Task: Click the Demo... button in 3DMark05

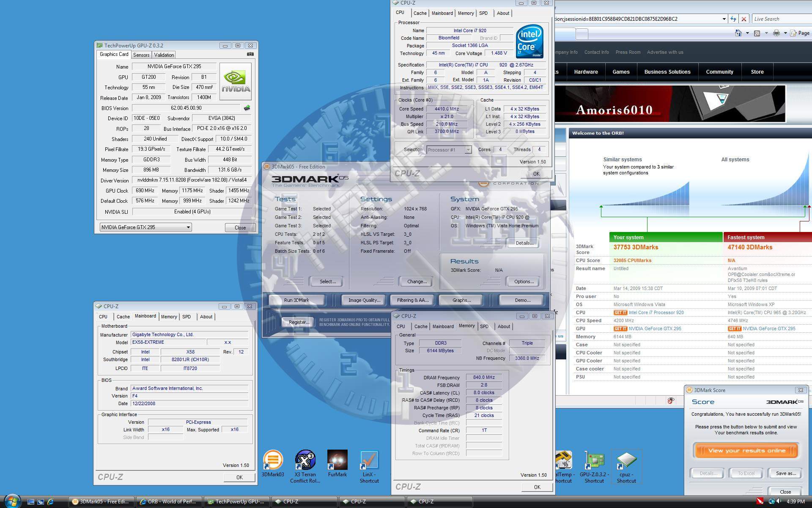Action: coord(522,300)
